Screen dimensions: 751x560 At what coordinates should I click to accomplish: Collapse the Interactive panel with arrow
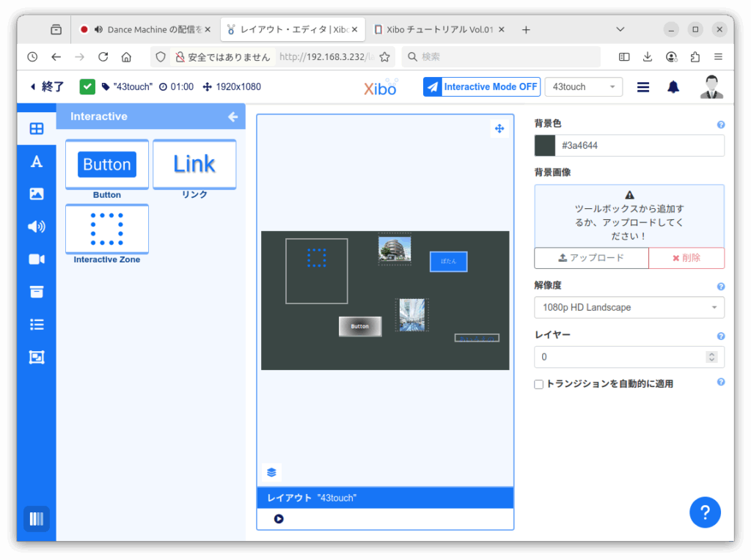(233, 117)
